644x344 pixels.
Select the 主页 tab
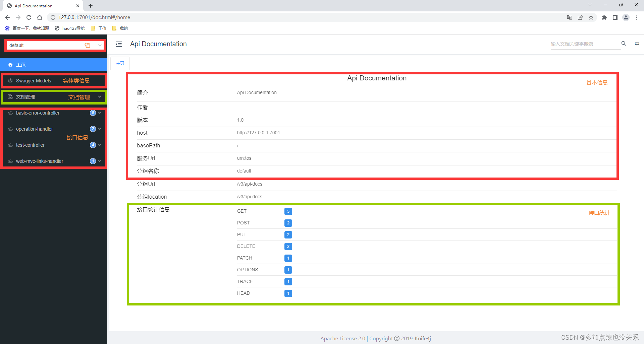pos(120,63)
